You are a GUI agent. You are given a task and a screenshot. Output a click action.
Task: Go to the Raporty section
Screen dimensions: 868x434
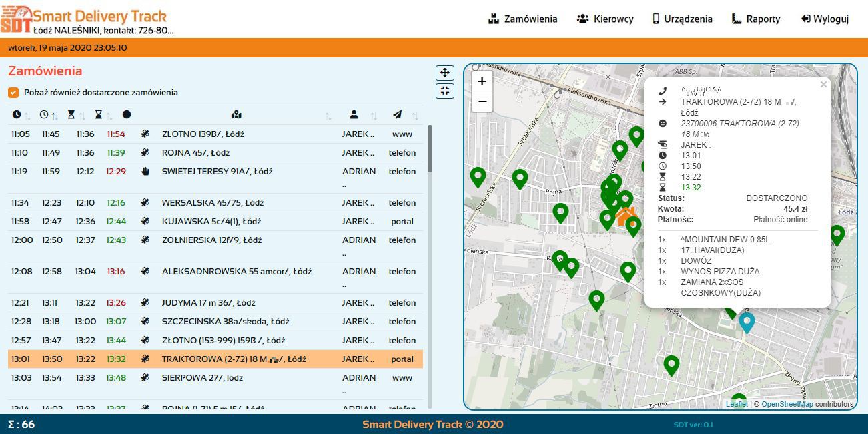point(756,19)
